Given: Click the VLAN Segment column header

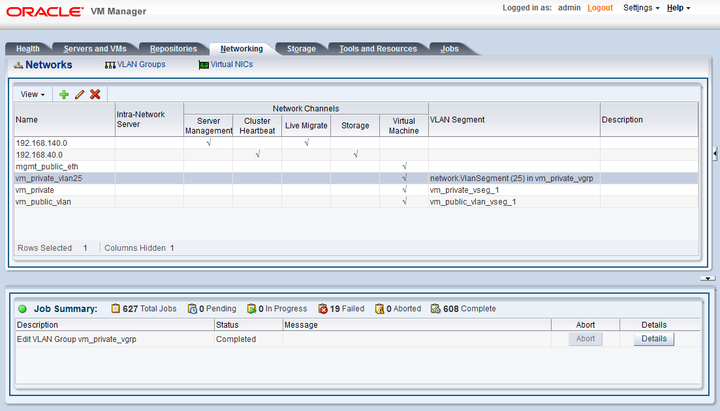Looking at the screenshot, I should pos(514,119).
